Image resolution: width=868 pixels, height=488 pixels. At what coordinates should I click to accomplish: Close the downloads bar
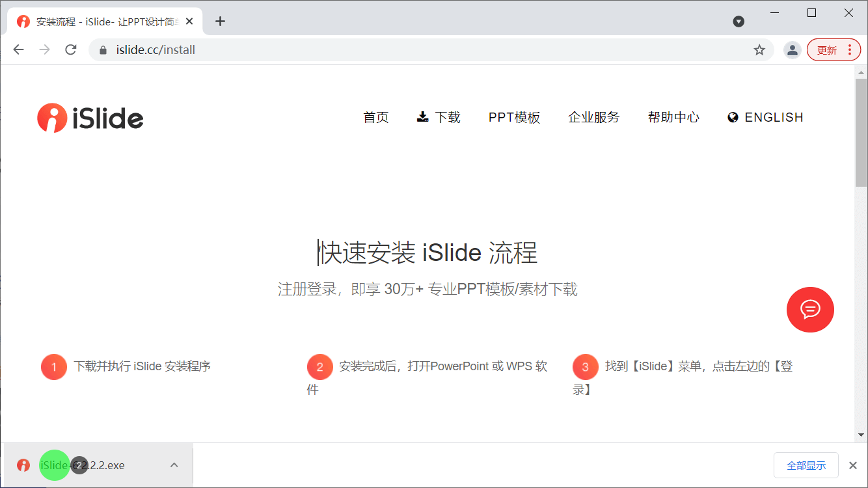pyautogui.click(x=853, y=465)
